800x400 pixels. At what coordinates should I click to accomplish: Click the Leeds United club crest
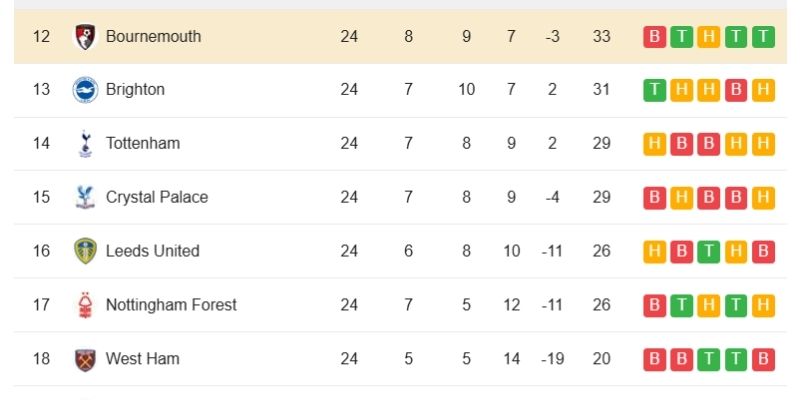tap(85, 251)
